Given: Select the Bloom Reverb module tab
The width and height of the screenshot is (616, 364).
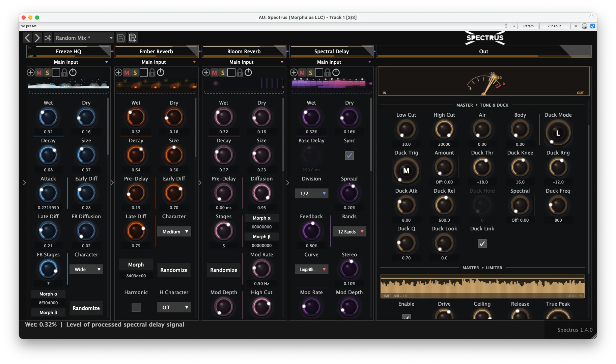Looking at the screenshot, I should (x=244, y=51).
